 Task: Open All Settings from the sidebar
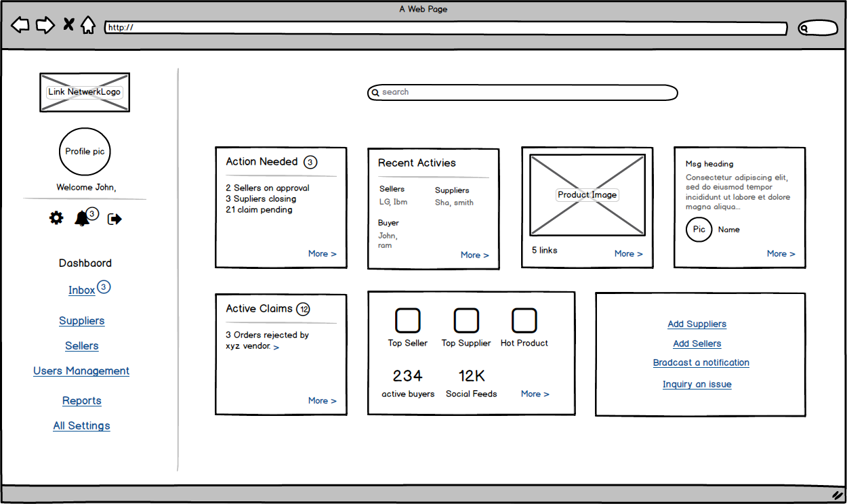(x=82, y=425)
